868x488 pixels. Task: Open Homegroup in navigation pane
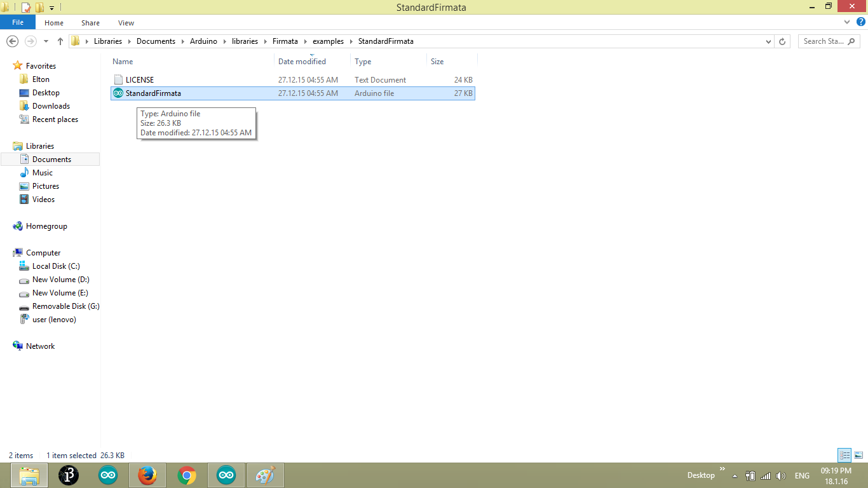(46, 226)
